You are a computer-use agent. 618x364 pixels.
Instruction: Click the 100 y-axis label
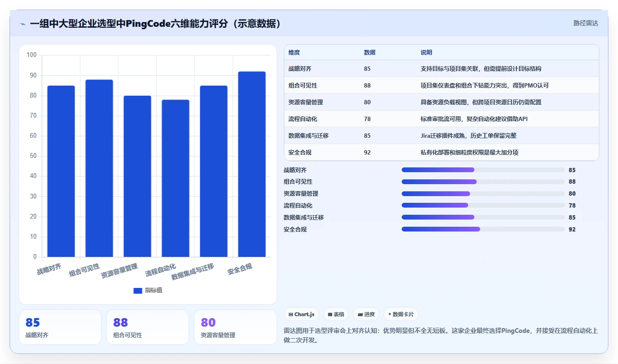32,55
